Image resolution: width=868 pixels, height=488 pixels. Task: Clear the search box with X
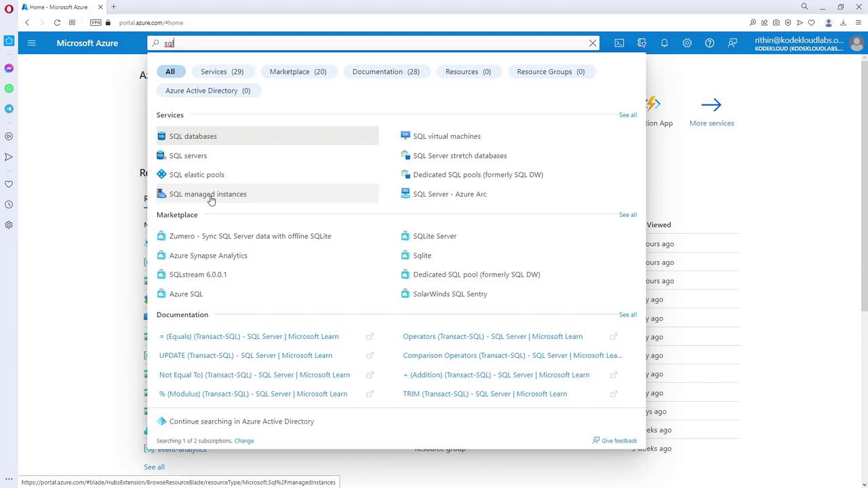[593, 43]
